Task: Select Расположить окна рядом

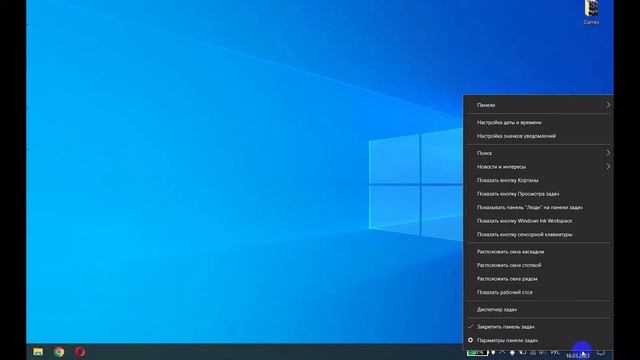Action: (x=538, y=279)
